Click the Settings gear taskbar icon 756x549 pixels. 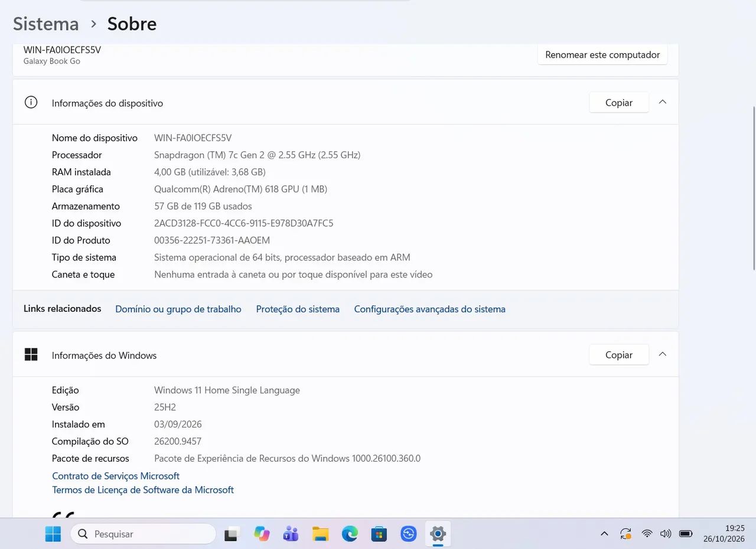(x=438, y=534)
